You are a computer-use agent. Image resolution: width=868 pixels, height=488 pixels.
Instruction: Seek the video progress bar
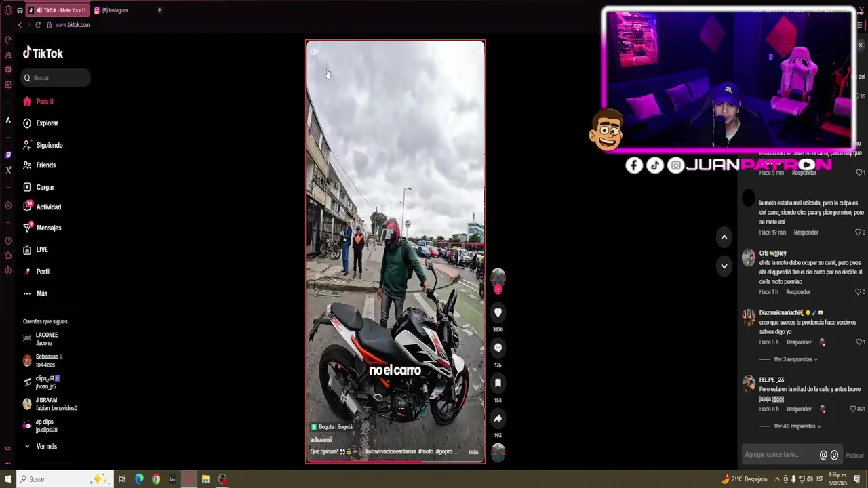point(395,462)
